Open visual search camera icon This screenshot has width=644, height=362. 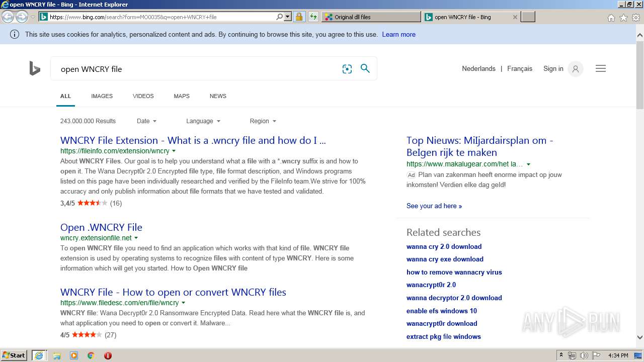click(x=347, y=69)
